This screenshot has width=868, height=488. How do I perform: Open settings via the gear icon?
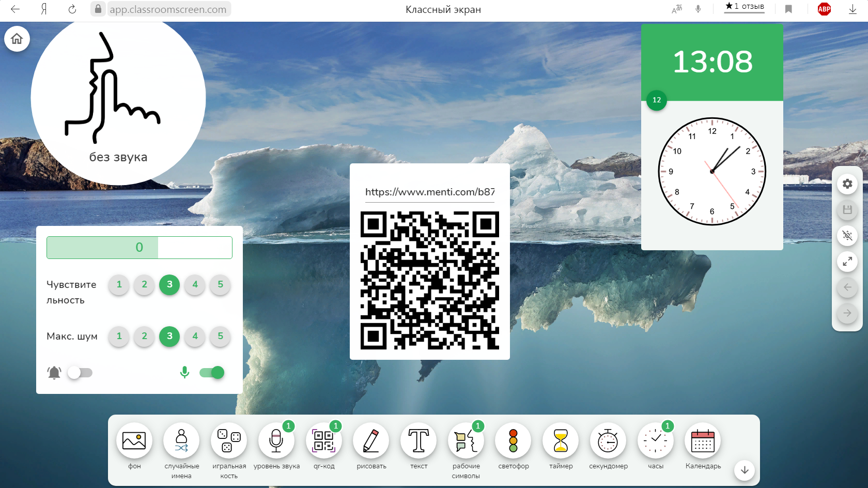pos(847,184)
